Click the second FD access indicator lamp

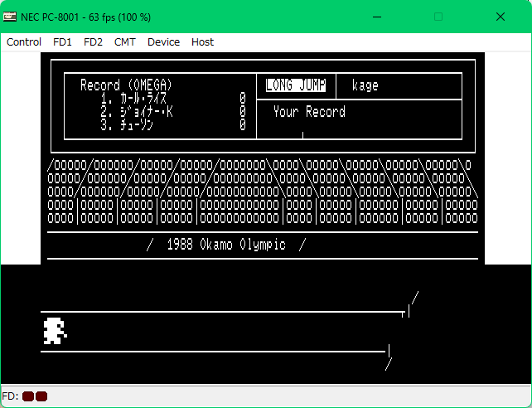(41, 396)
